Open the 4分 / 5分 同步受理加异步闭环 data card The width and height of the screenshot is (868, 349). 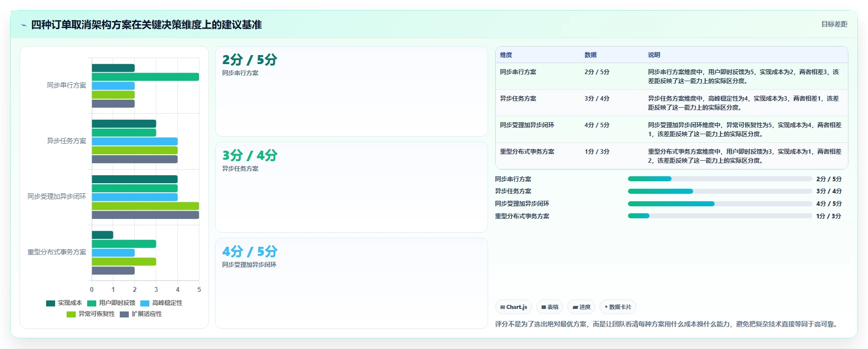[351, 283]
